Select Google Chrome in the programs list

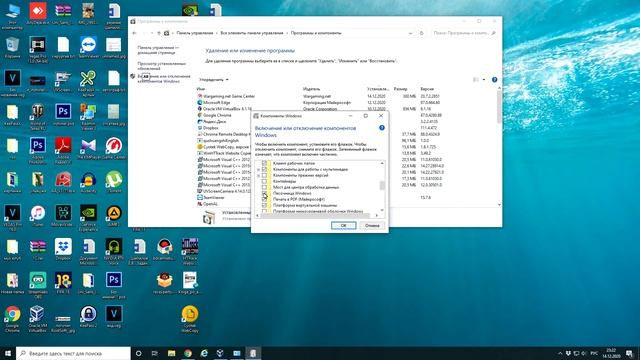[x=218, y=115]
